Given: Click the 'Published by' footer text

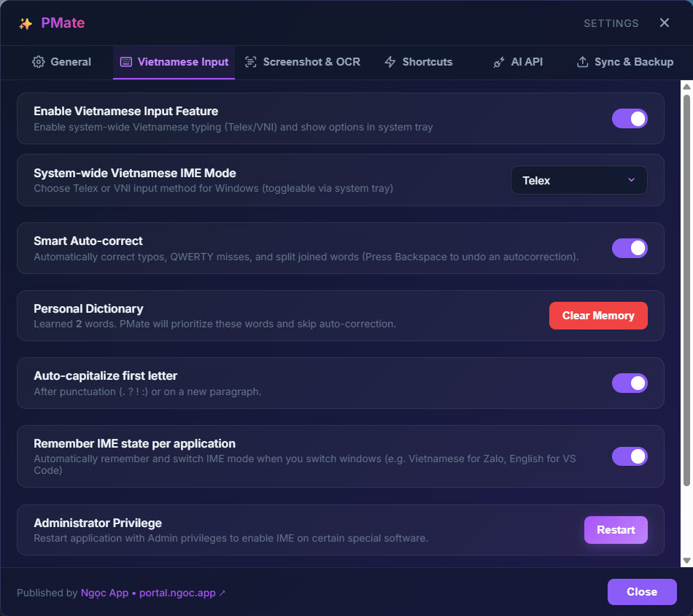Looking at the screenshot, I should point(47,593).
